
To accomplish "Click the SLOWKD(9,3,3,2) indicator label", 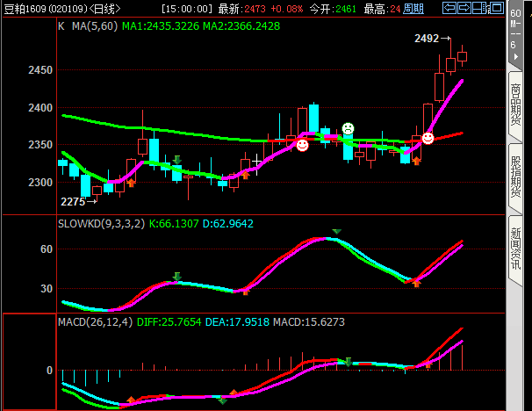I will click(102, 224).
